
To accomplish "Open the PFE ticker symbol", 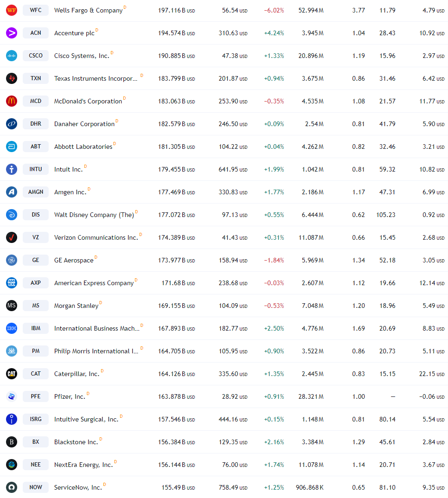I will tap(36, 396).
